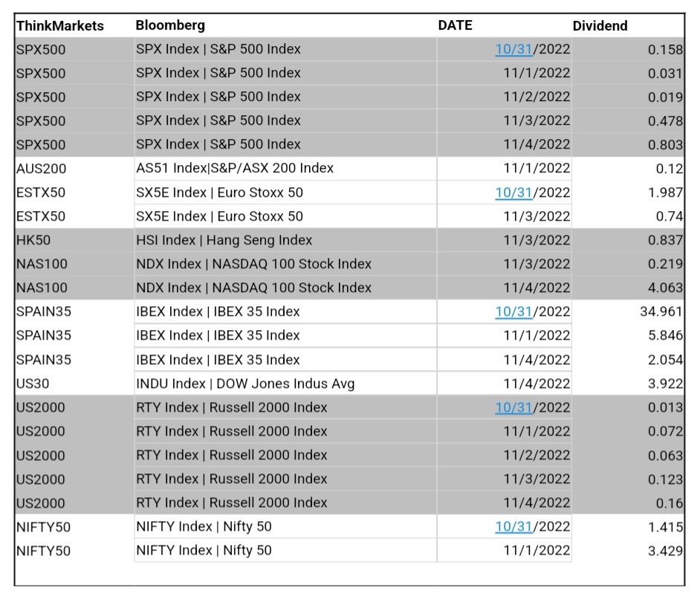This screenshot has width=700, height=611.
Task: Click the HK50 symbol cell
Action: [33, 240]
